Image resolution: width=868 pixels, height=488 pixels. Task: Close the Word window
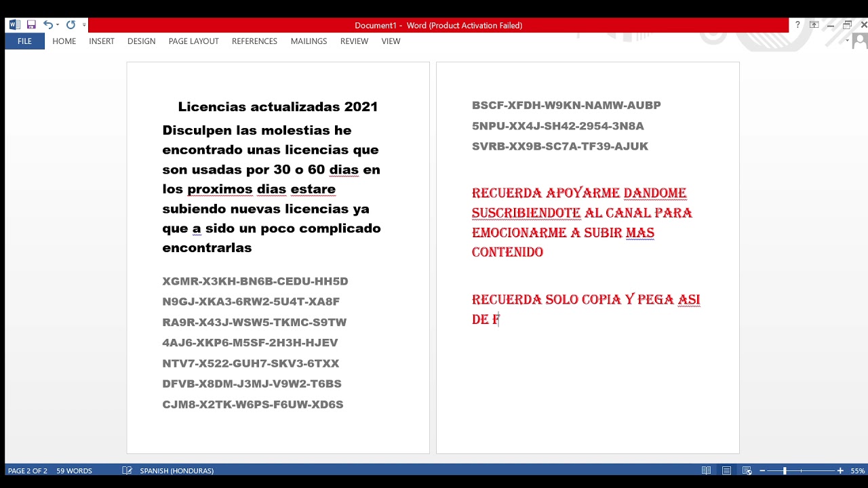tap(863, 25)
